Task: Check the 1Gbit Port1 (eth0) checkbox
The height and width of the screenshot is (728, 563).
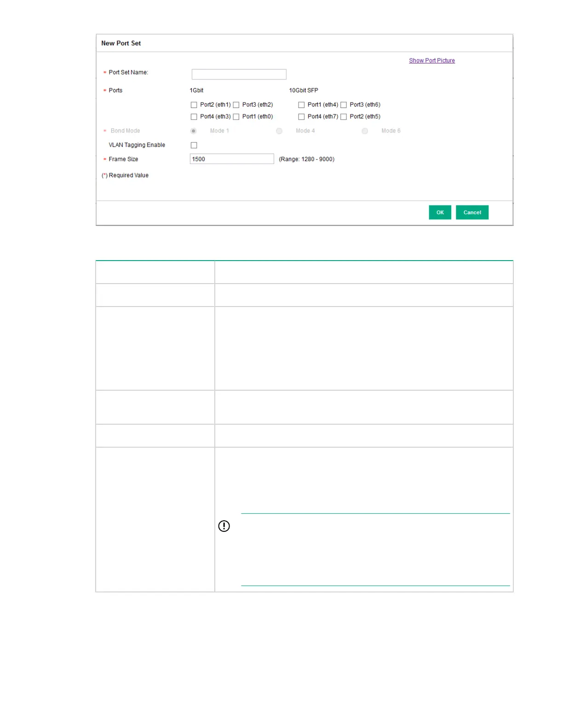Action: pos(236,117)
